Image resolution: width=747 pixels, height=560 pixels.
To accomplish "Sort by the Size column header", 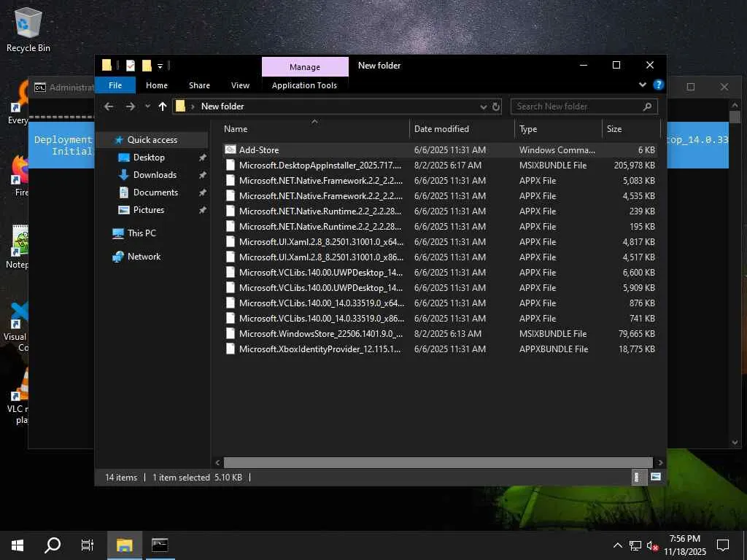I will coord(631,129).
